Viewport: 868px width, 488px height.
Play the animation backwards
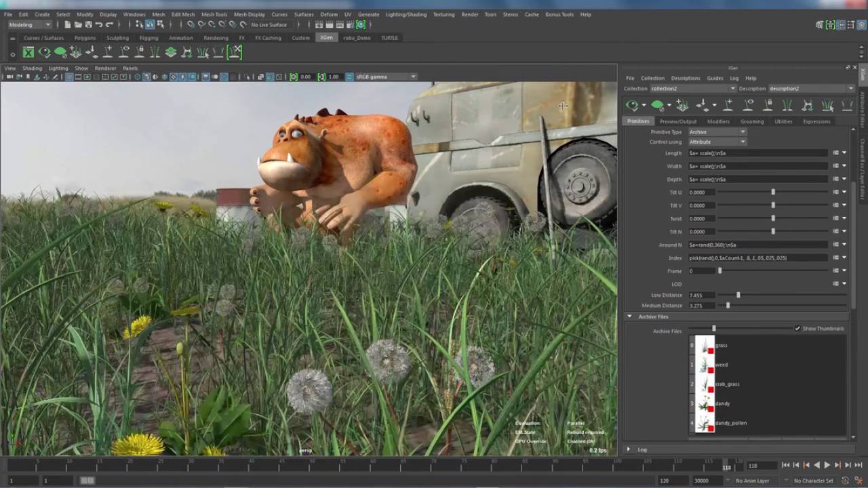pyautogui.click(x=816, y=465)
